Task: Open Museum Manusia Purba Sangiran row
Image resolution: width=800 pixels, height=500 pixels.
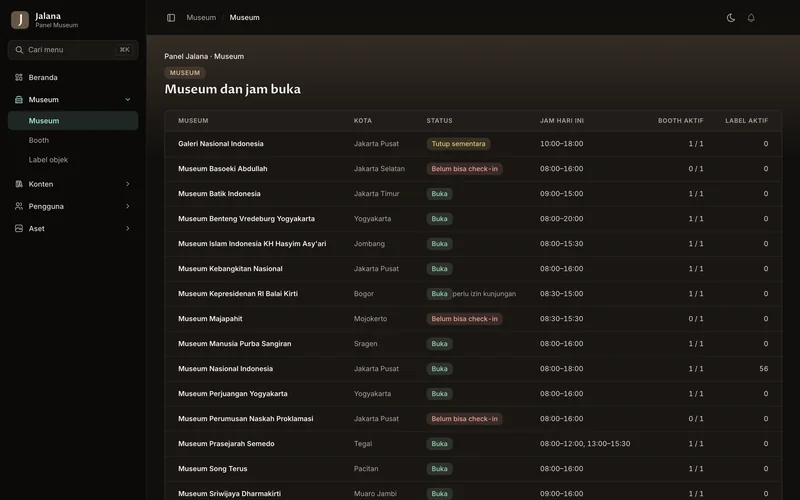Action: pyautogui.click(x=473, y=344)
